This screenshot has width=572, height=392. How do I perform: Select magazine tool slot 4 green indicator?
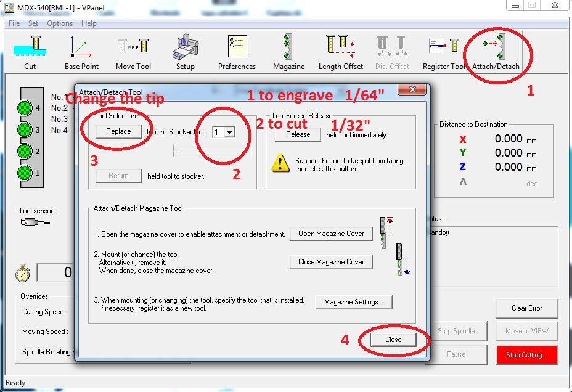pos(25,108)
